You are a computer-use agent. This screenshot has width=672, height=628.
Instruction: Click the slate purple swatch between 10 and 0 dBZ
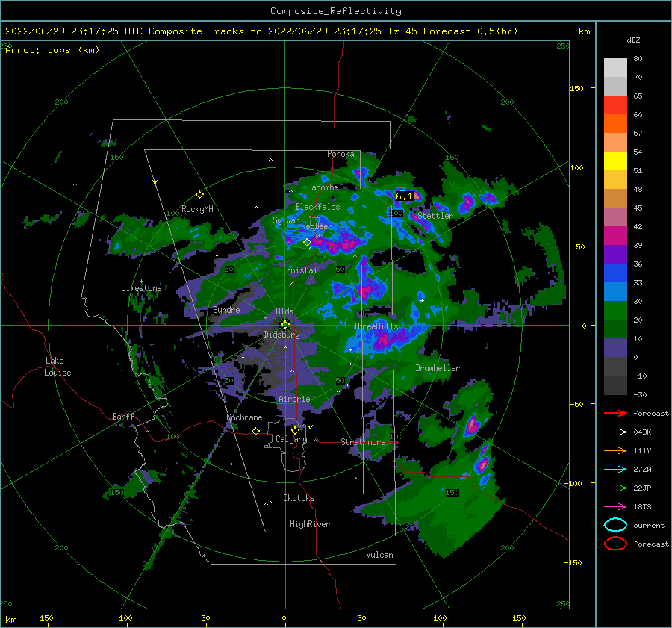(x=615, y=348)
